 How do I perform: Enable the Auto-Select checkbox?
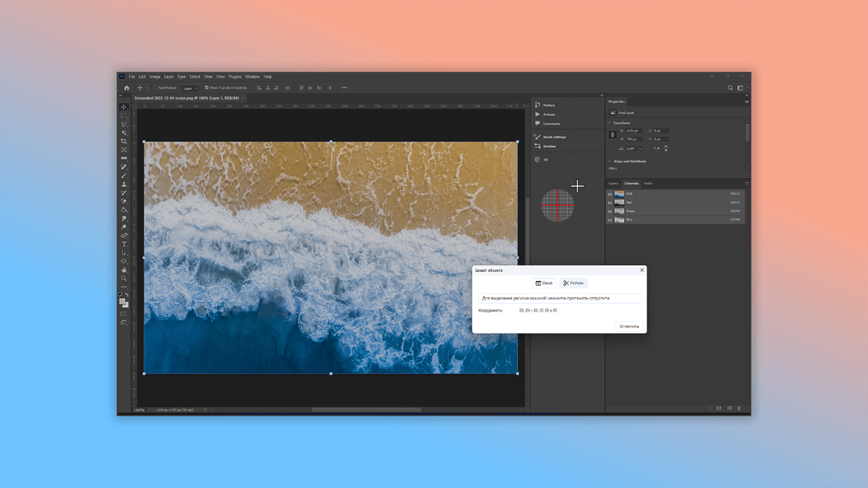pyautogui.click(x=155, y=88)
